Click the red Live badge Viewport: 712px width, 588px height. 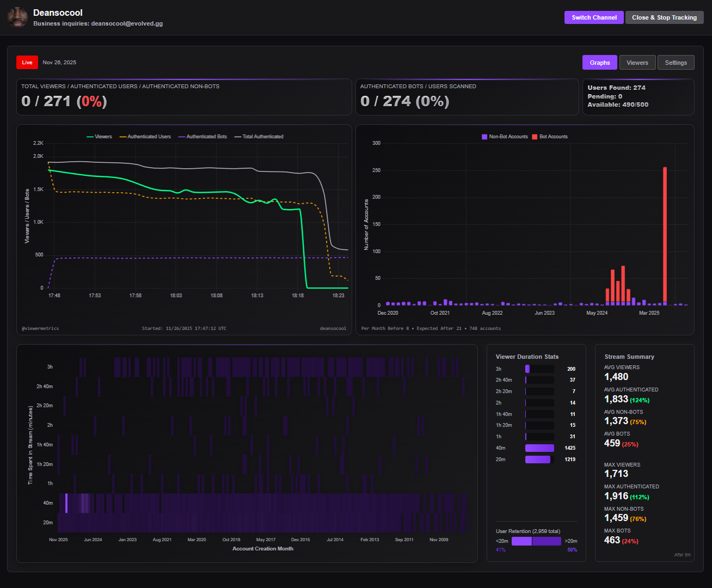[x=27, y=63]
